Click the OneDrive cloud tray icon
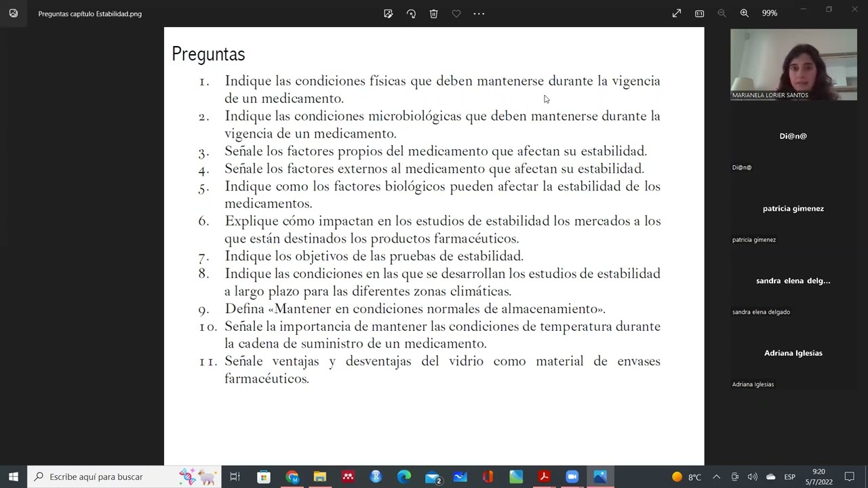 [770, 476]
